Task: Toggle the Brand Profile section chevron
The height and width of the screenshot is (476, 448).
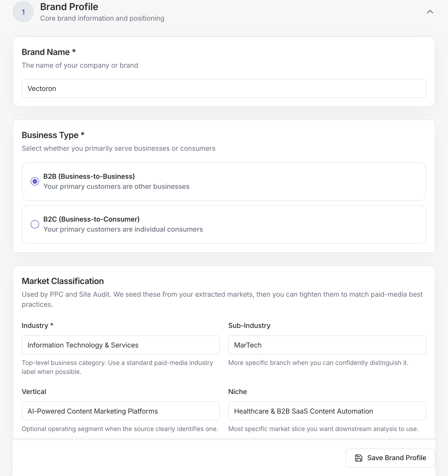Action: tap(430, 12)
